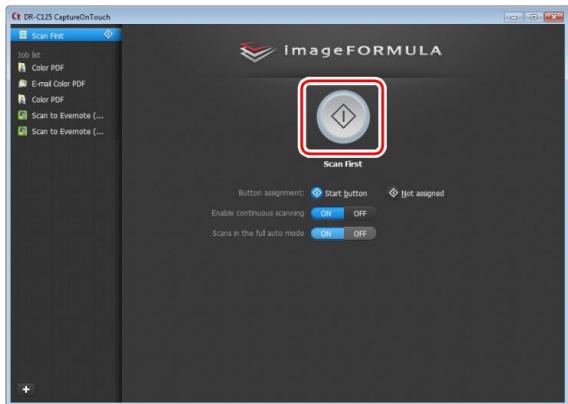Minimize the CaptureOnTouch window

[x=513, y=17]
